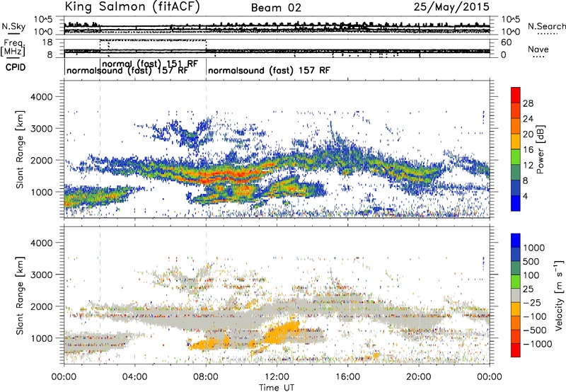This screenshot has height=392, width=566.
Task: Click the '04:00' time axis label
Action: pos(134,377)
